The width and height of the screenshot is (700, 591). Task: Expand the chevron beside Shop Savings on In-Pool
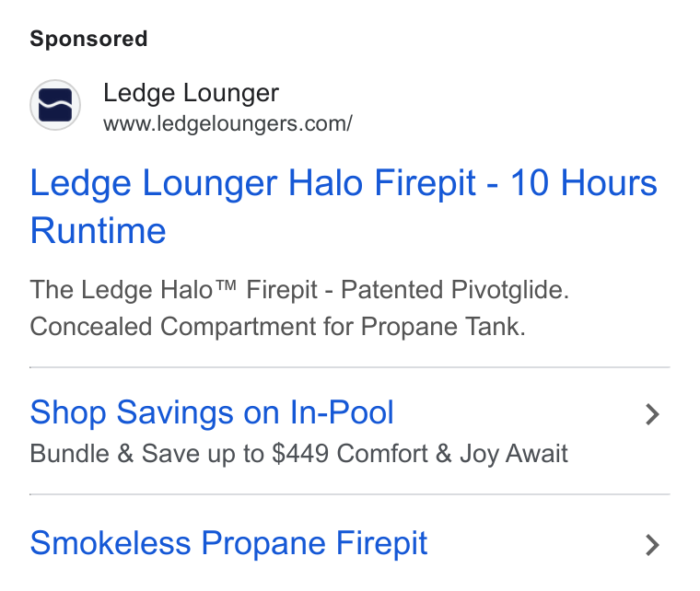pyautogui.click(x=652, y=414)
